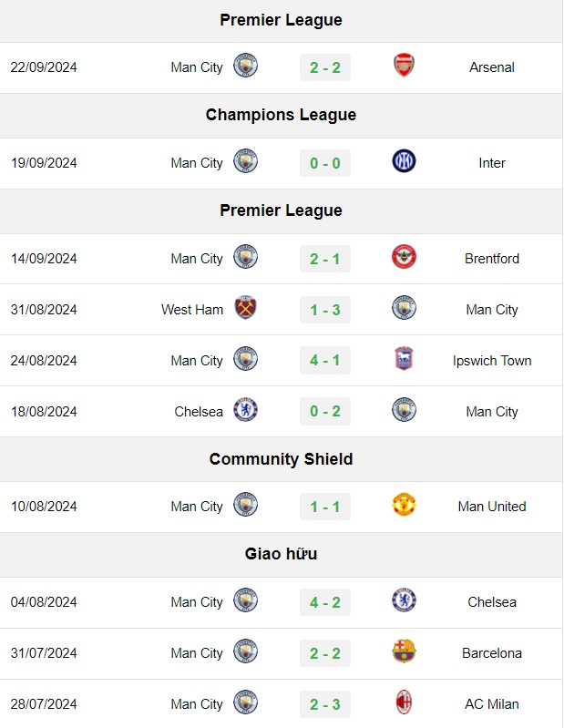Open the 2 - 3 AC Milan score
564x728 pixels.
click(325, 704)
